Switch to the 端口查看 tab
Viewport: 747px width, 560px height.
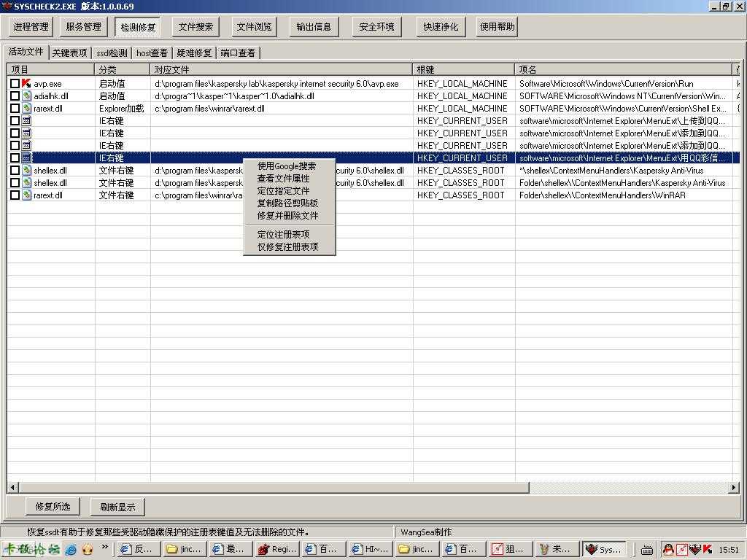coord(238,52)
